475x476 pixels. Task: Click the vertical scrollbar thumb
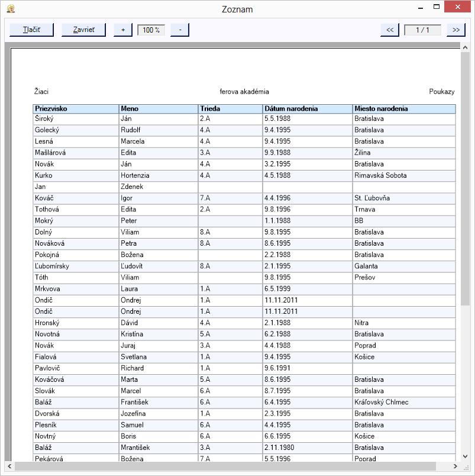465,179
